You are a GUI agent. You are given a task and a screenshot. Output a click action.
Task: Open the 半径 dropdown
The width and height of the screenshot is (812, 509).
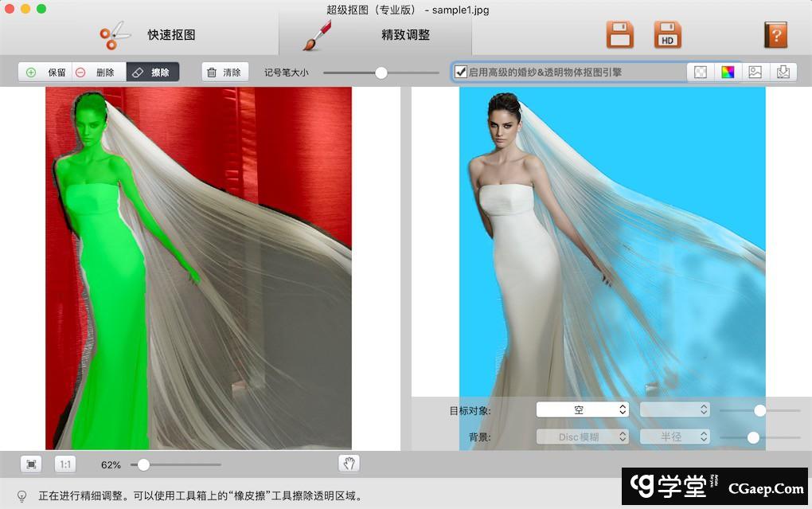point(674,437)
